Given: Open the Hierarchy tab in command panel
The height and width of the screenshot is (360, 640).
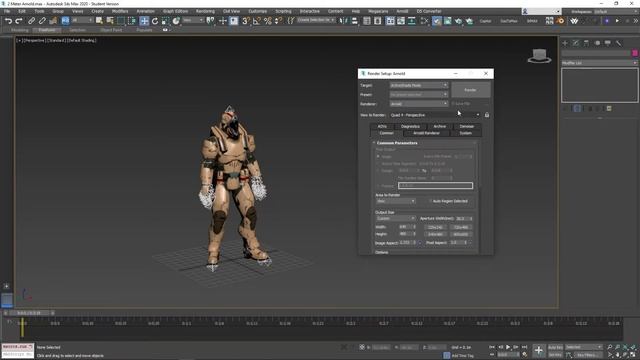Looking at the screenshot, I should tap(587, 43).
